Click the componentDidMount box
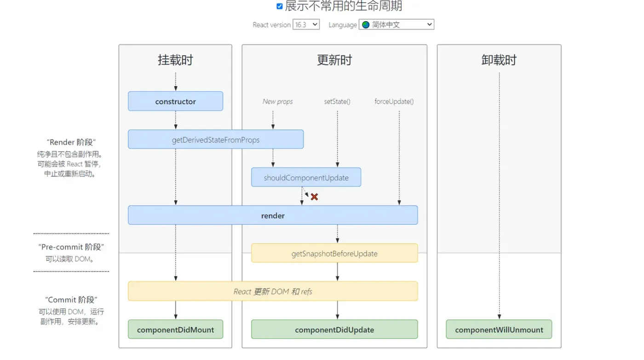The image size is (644, 360). [175, 330]
